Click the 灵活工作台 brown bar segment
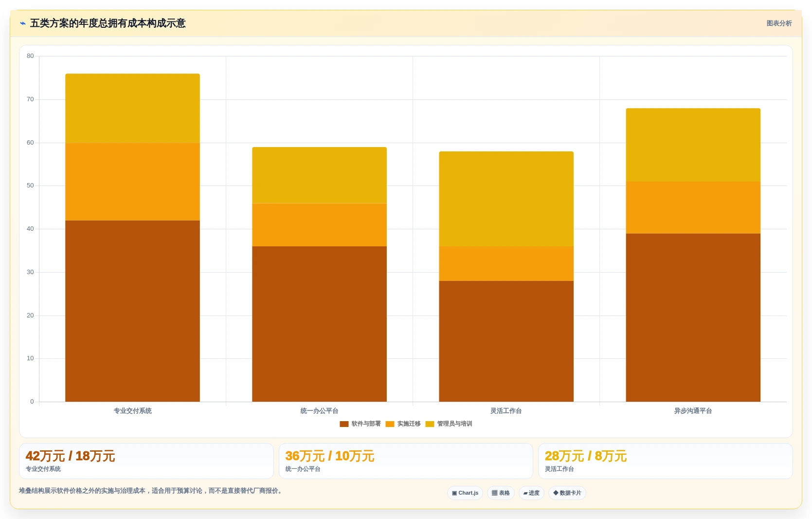Image resolution: width=812 pixels, height=519 pixels. 506,341
